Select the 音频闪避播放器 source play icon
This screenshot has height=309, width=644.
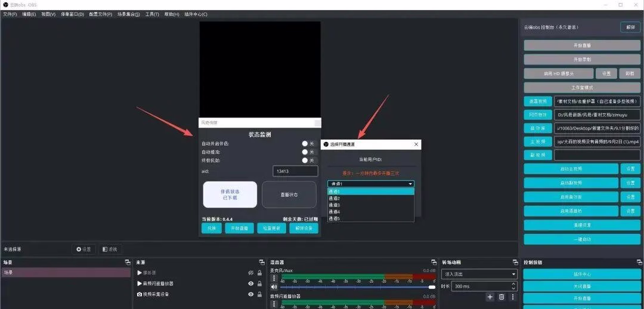(x=140, y=283)
